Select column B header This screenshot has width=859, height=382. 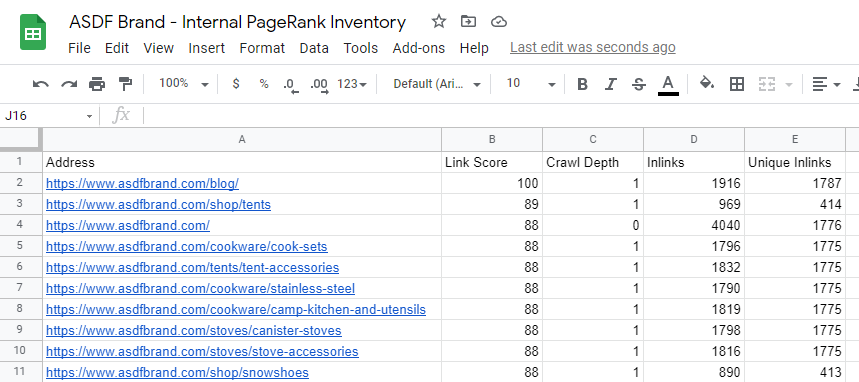coord(492,140)
